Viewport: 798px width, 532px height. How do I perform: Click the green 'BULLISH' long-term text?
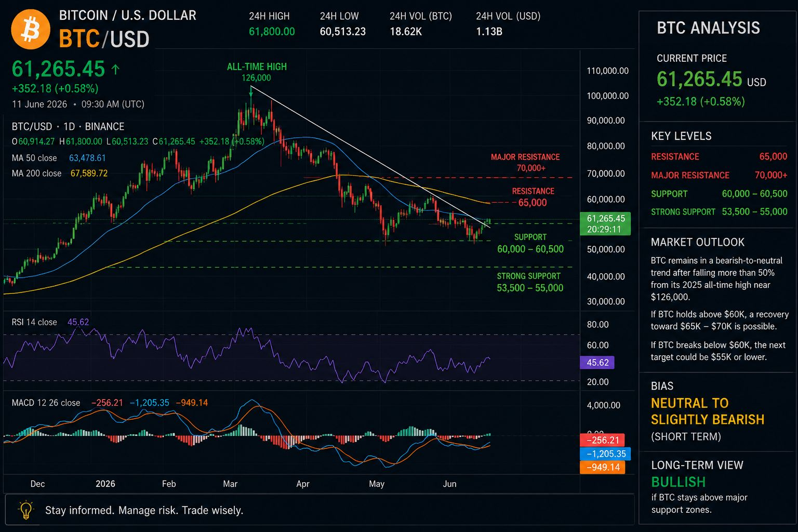(679, 482)
